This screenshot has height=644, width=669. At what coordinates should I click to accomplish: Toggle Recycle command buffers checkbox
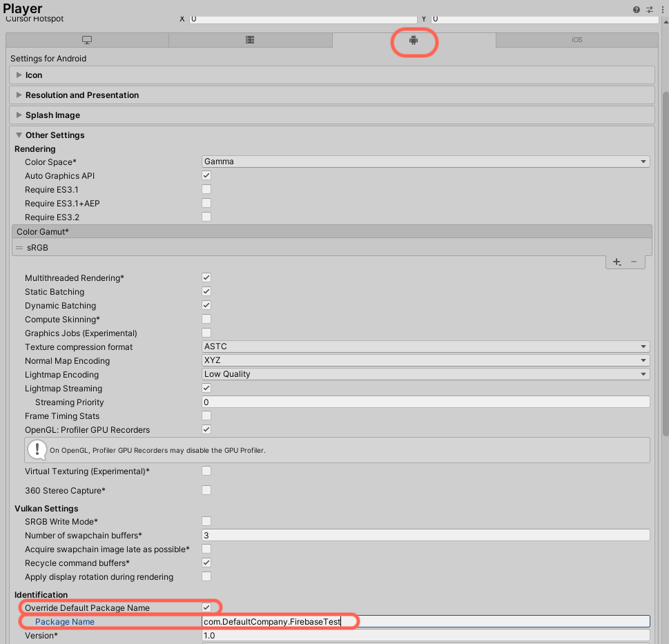pyautogui.click(x=206, y=563)
